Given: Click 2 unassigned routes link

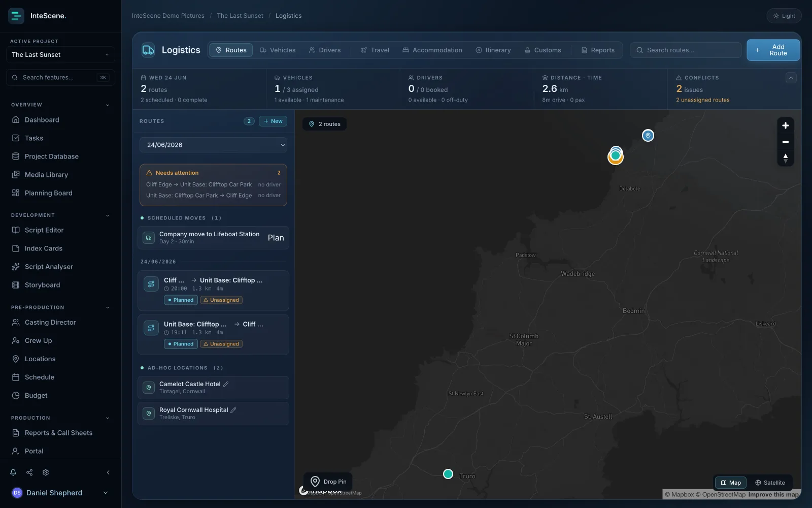Looking at the screenshot, I should coord(702,100).
